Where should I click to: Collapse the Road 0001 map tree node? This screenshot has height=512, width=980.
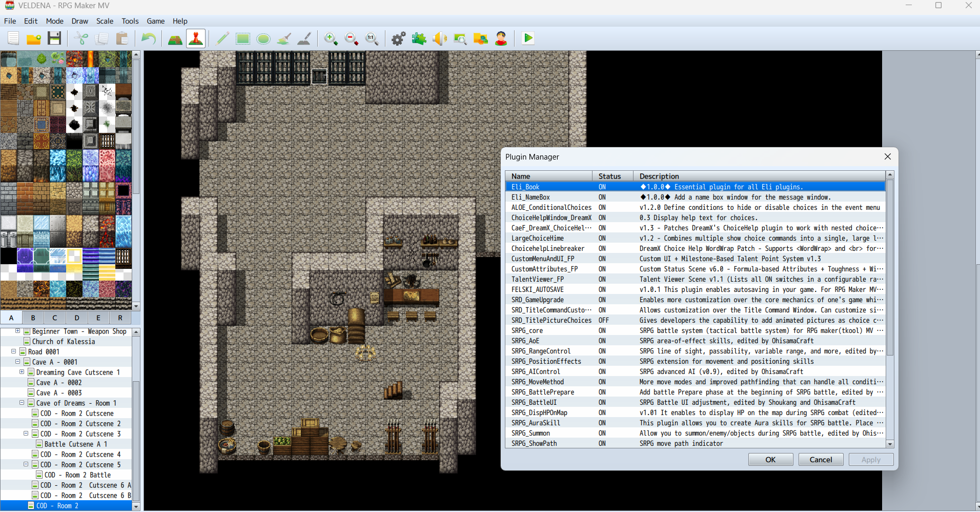click(x=14, y=351)
